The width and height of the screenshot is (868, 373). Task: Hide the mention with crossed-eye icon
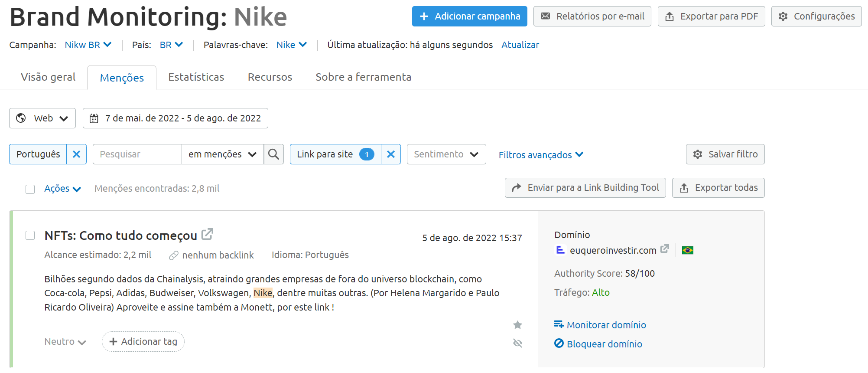(517, 344)
